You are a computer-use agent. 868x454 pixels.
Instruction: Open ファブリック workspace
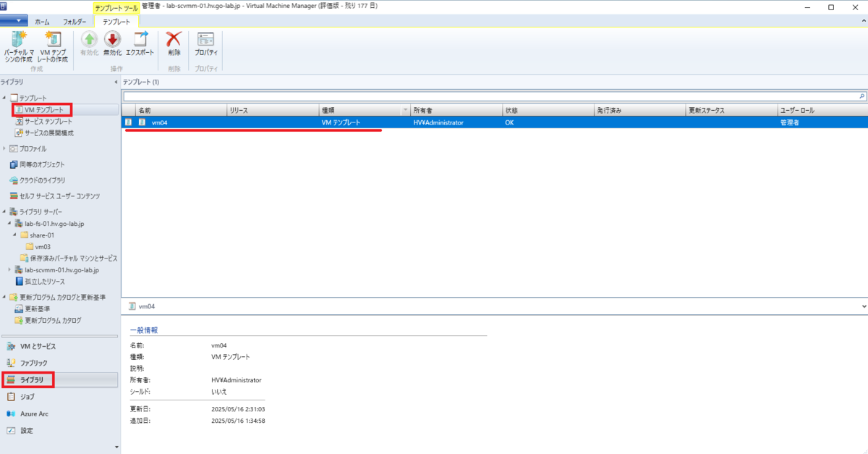pos(59,363)
